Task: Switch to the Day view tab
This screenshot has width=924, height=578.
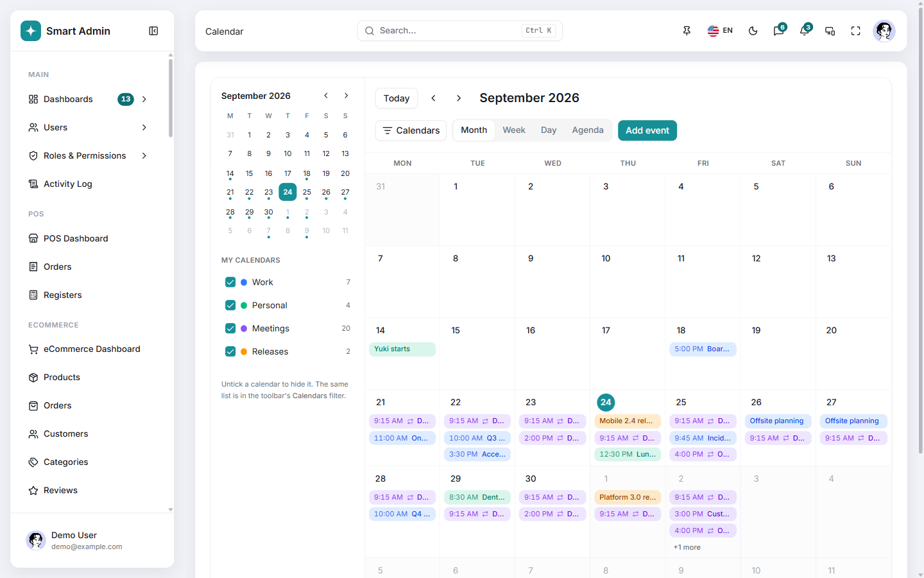Action: click(x=549, y=130)
